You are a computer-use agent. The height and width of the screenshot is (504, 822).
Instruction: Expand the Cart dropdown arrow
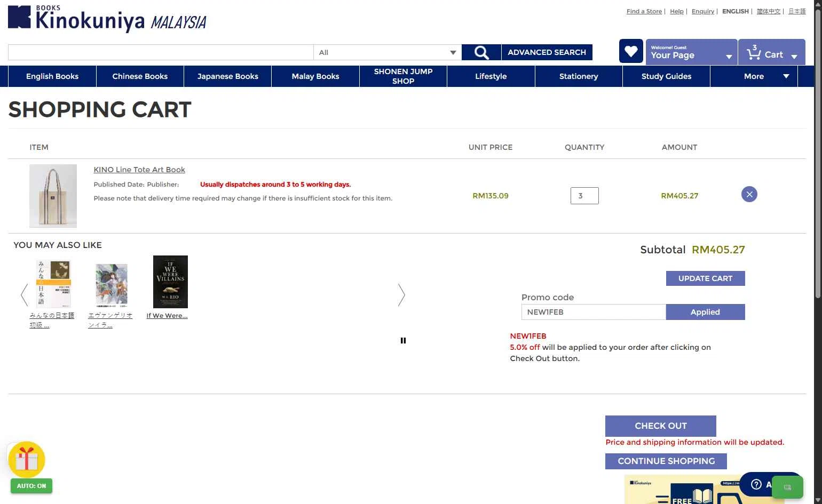pyautogui.click(x=794, y=57)
